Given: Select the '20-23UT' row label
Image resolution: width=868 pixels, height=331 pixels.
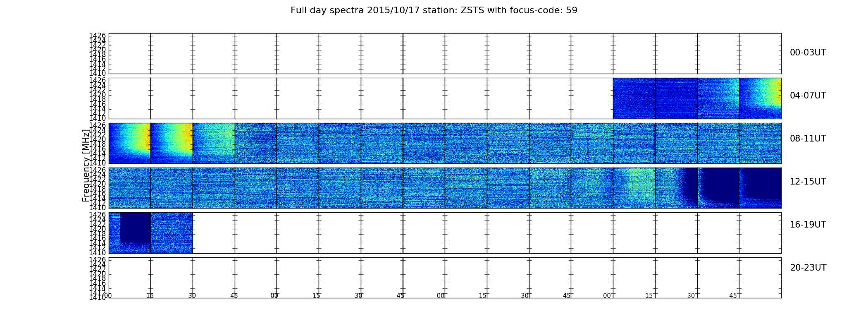Looking at the screenshot, I should (x=808, y=268).
